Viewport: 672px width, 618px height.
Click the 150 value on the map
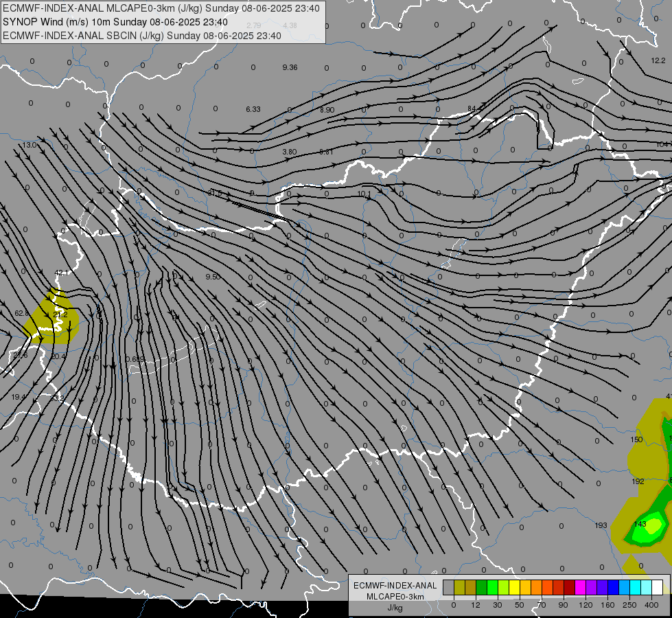tap(636, 439)
